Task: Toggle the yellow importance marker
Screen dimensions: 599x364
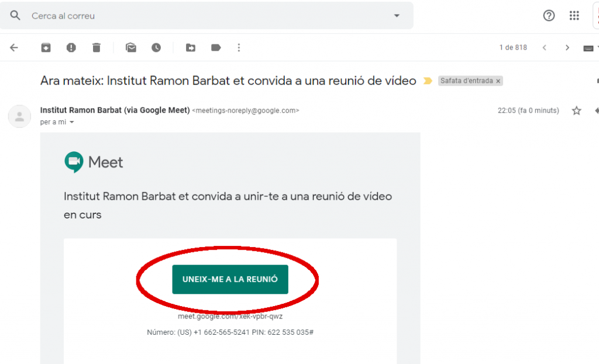Action: [428, 81]
